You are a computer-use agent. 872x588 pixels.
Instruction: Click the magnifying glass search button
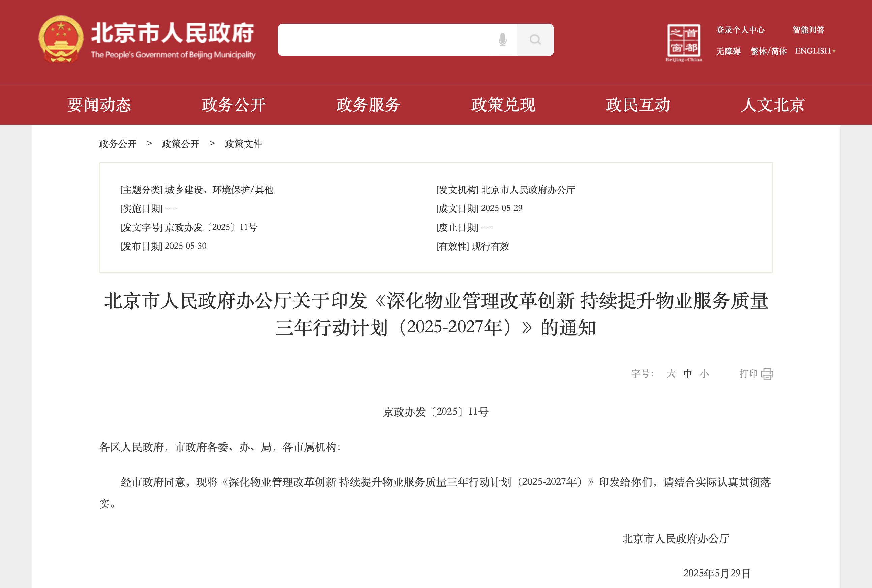click(x=535, y=40)
